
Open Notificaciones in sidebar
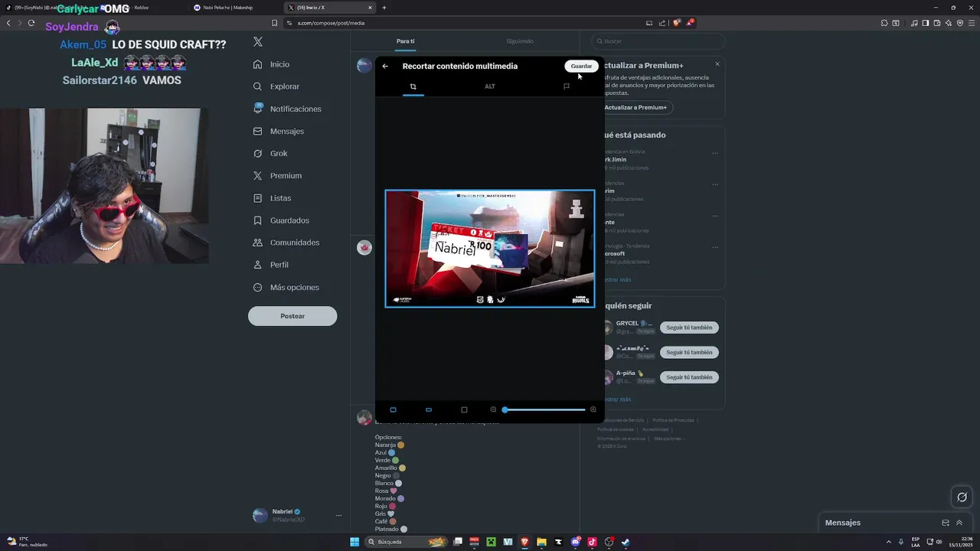(x=287, y=109)
